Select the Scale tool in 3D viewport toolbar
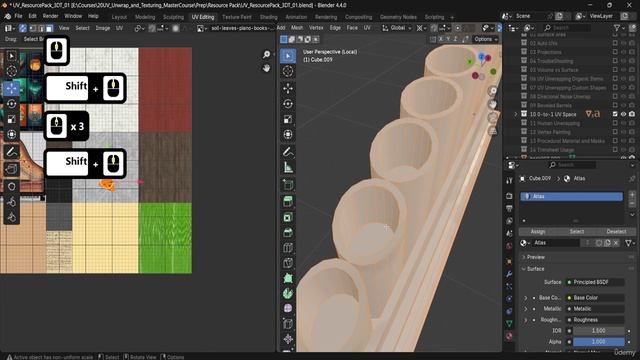This screenshot has width=640, height=360. point(288,119)
